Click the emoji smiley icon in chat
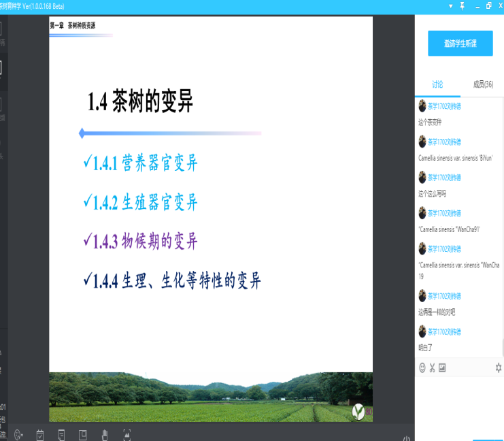504x441 pixels. 422,367
